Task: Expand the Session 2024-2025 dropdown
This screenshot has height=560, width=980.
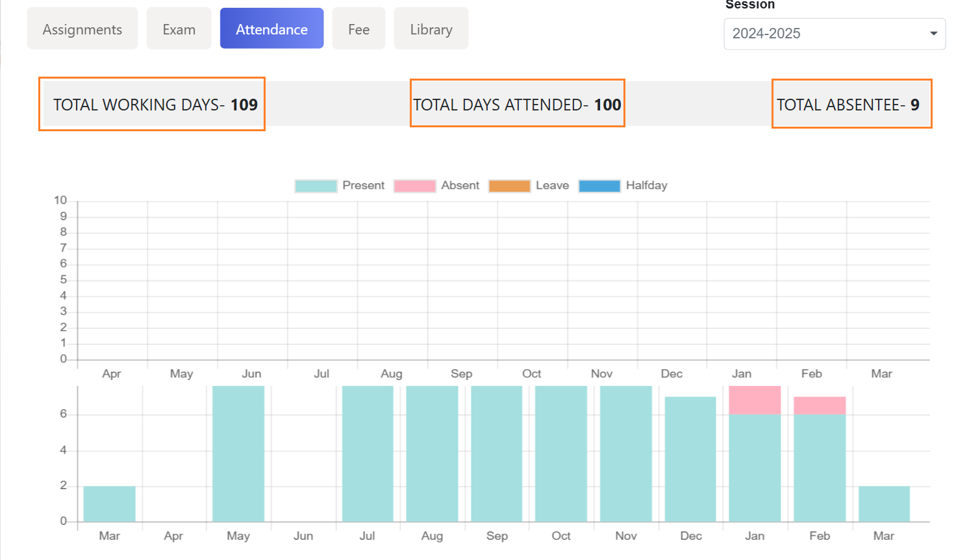Action: click(x=834, y=34)
